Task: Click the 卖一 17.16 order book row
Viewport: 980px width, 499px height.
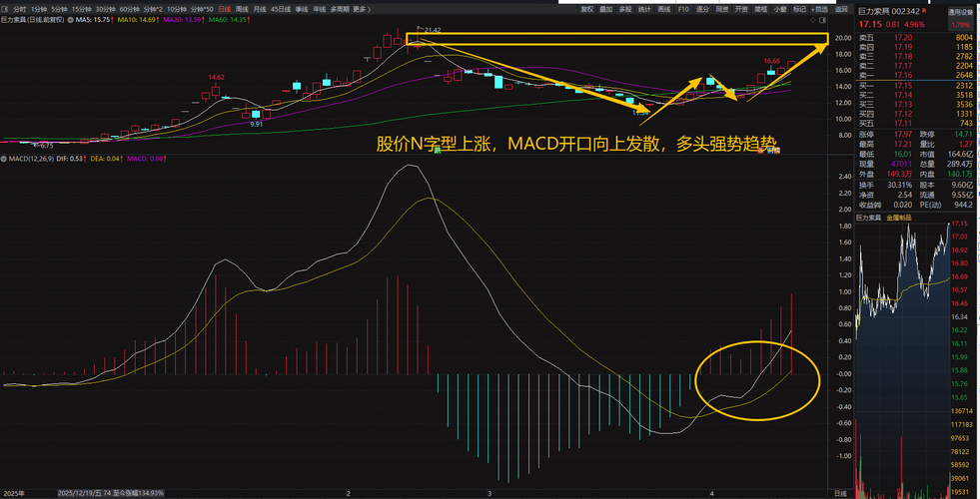Action: pos(916,74)
